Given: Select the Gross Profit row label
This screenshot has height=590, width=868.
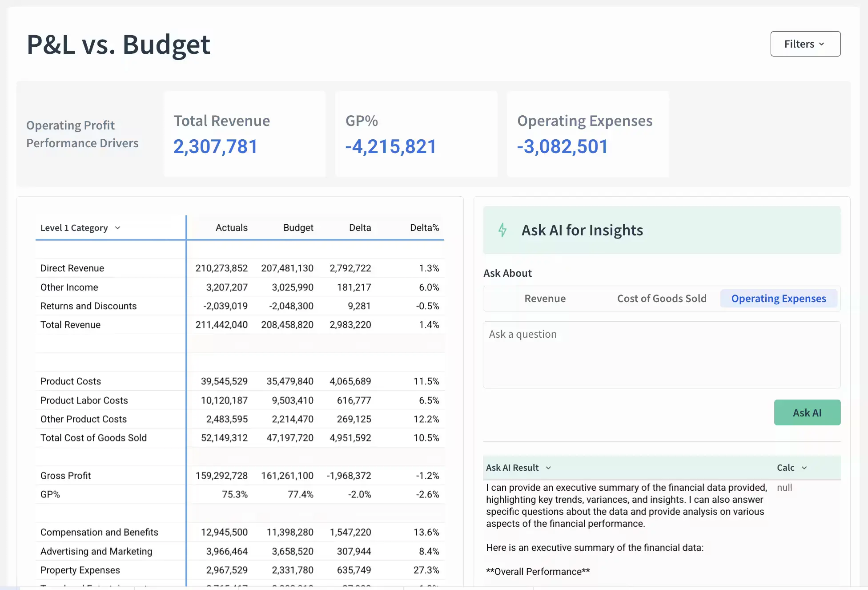Looking at the screenshot, I should (x=65, y=476).
